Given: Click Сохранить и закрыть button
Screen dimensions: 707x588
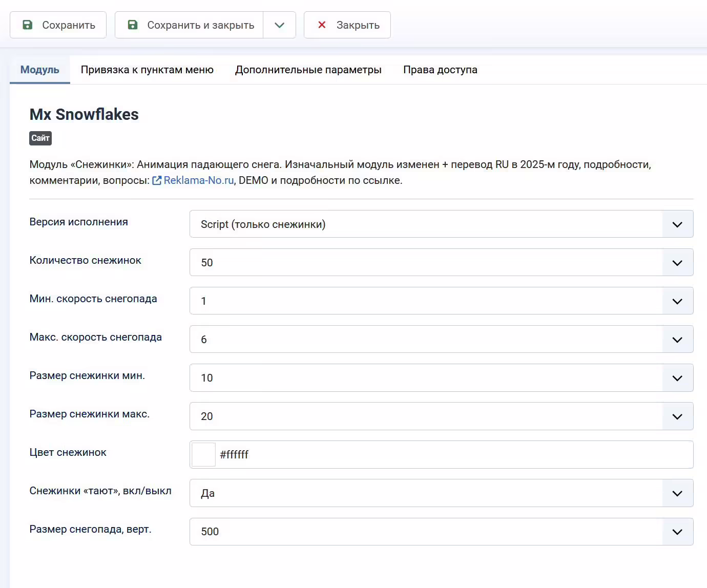Looking at the screenshot, I should click(x=189, y=25).
